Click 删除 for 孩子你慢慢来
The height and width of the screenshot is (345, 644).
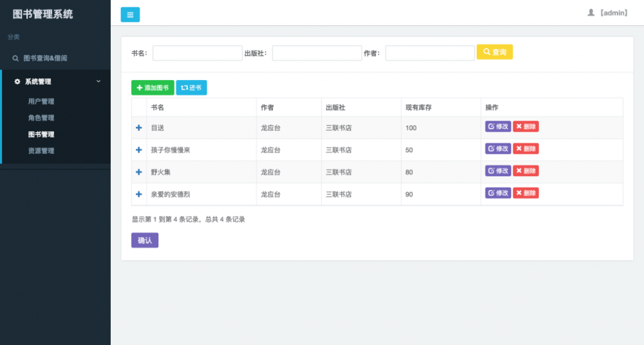pyautogui.click(x=526, y=148)
